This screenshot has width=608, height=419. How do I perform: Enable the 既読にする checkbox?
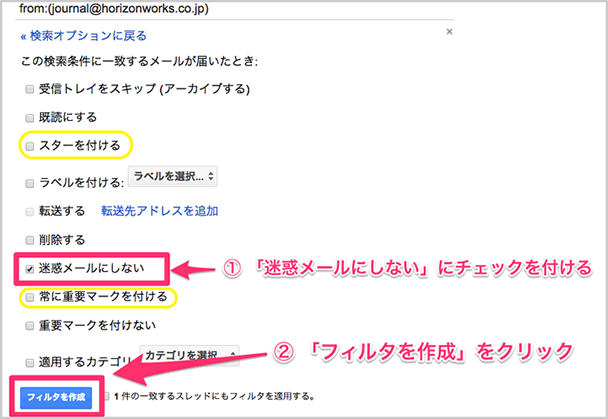[29, 118]
